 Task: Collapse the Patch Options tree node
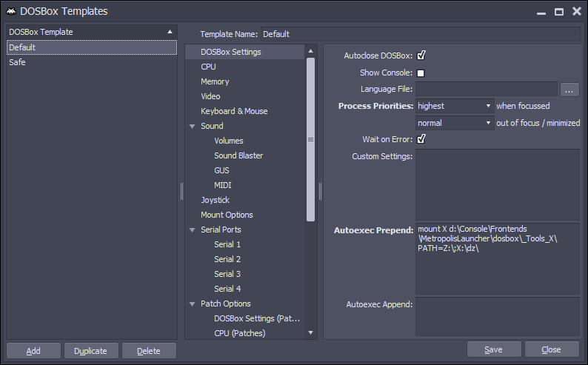pyautogui.click(x=193, y=304)
